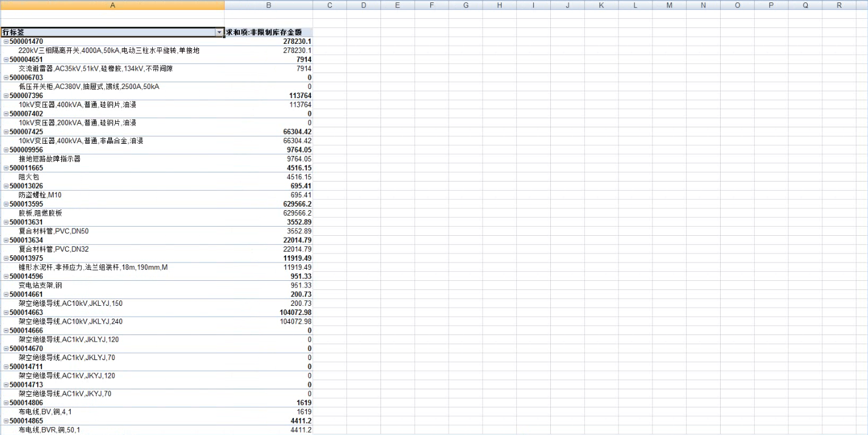Click the minus icon beside 500013595
The width and height of the screenshot is (868, 435).
[x=5, y=204]
